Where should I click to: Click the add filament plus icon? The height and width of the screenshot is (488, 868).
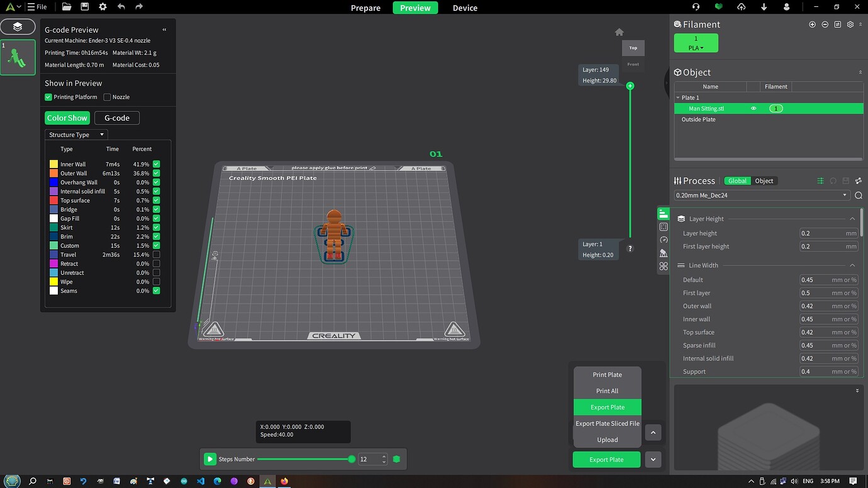pos(812,25)
